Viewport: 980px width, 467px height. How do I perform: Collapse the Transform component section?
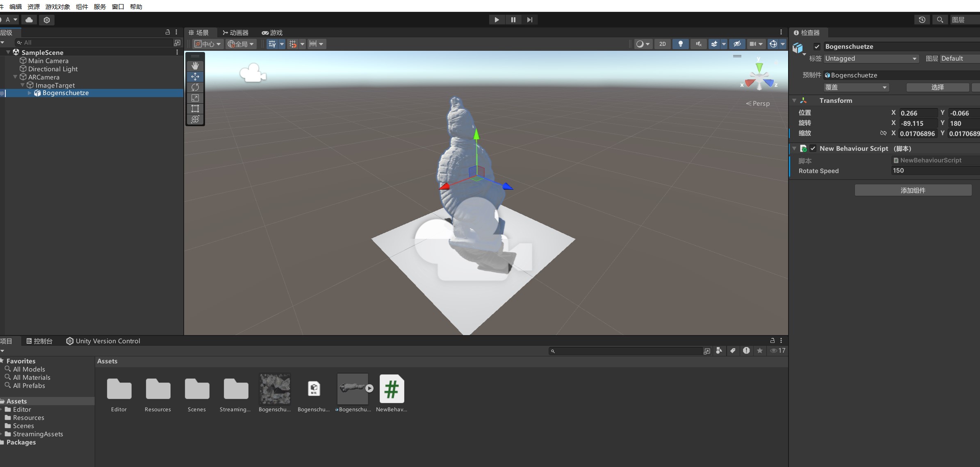pyautogui.click(x=794, y=101)
